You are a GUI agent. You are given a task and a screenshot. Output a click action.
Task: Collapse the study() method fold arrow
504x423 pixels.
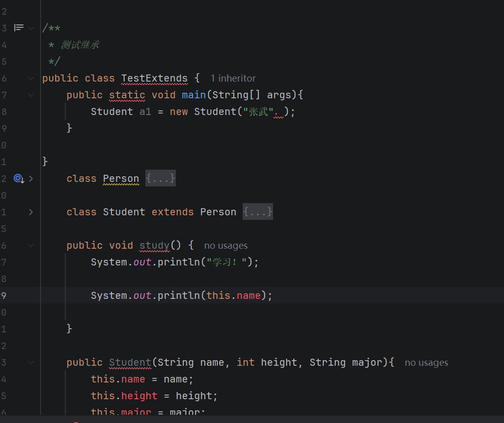tap(31, 246)
